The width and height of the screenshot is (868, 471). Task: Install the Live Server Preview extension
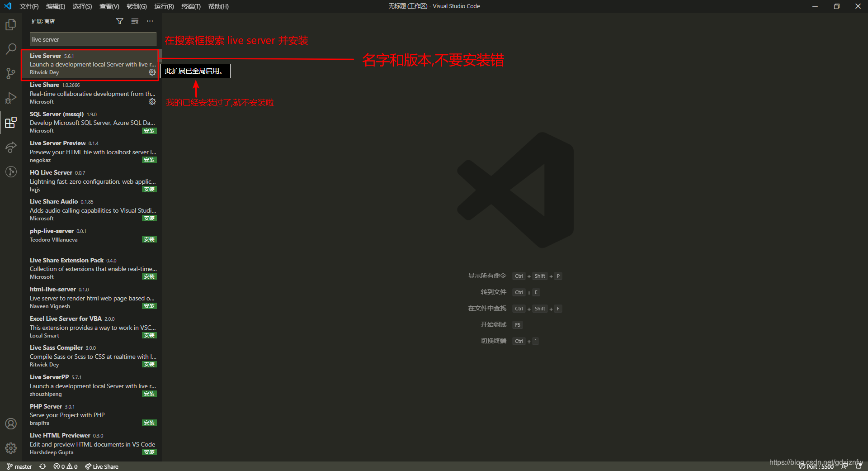(x=149, y=160)
